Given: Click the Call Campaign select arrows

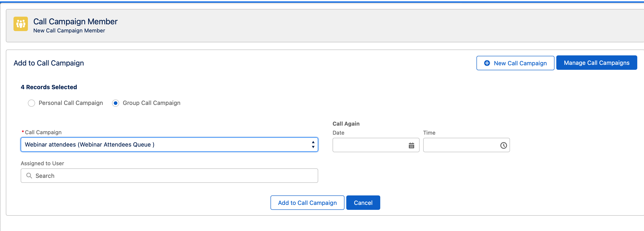Looking at the screenshot, I should point(313,145).
